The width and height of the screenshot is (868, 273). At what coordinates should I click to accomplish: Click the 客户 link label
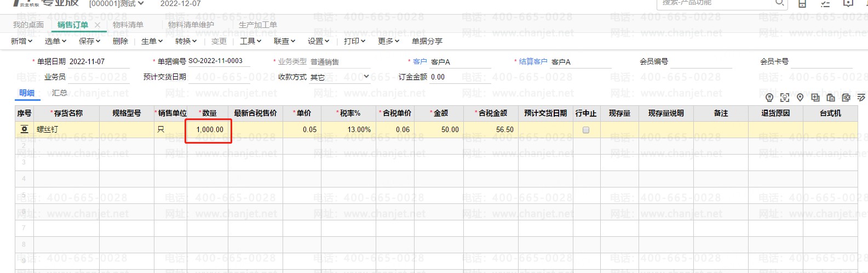tap(420, 61)
